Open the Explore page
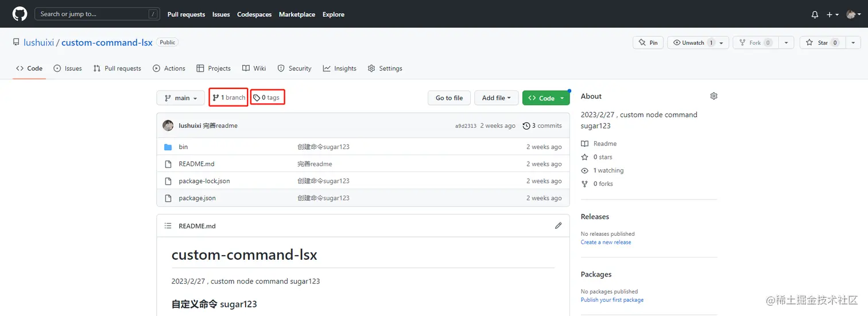The width and height of the screenshot is (868, 316). 334,14
